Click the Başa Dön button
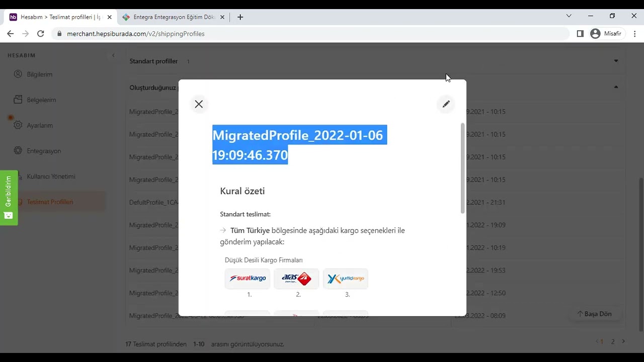Image resolution: width=644 pixels, height=362 pixels. pos(595,314)
